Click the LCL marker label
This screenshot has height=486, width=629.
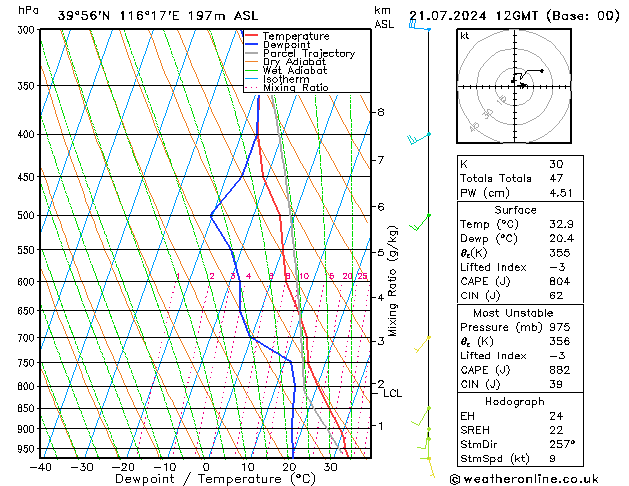(392, 393)
